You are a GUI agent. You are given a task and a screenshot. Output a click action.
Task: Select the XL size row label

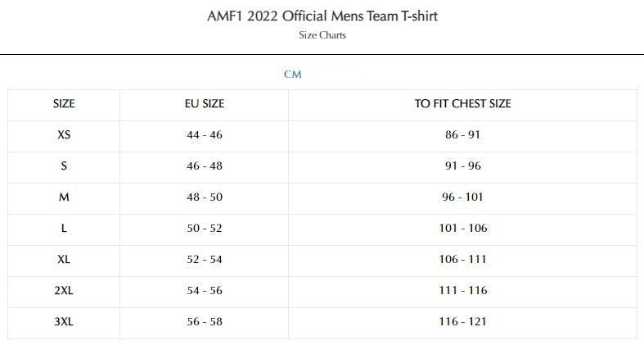64,259
